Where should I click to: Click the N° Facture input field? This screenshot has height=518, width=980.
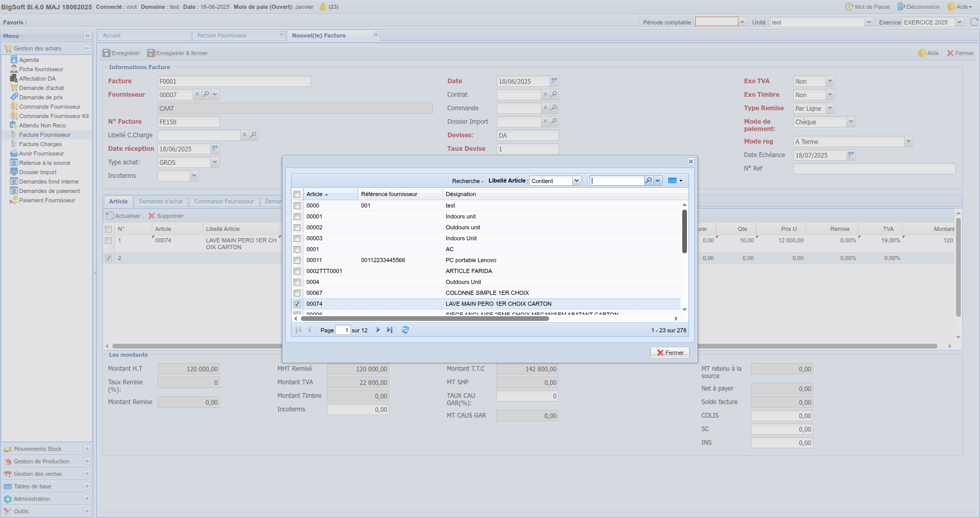[188, 122]
